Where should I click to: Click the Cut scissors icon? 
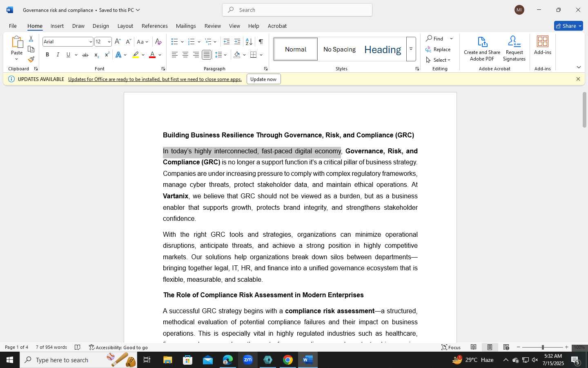[31, 39]
